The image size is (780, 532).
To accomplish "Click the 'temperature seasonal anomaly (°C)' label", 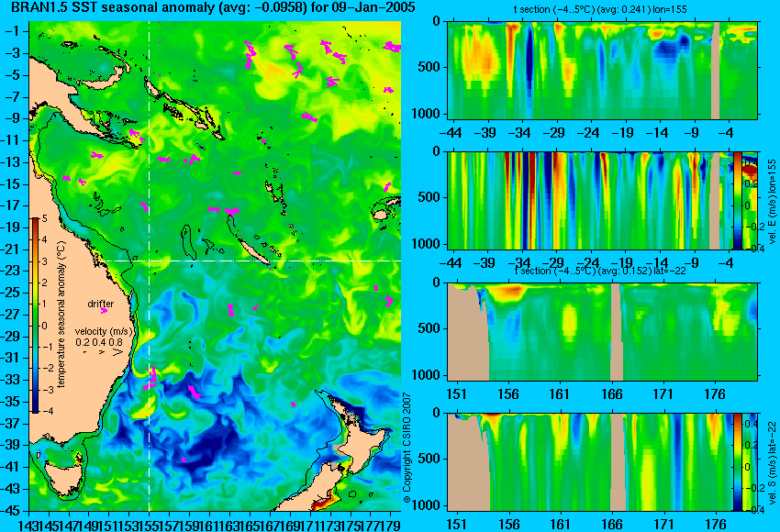I will click(x=61, y=315).
